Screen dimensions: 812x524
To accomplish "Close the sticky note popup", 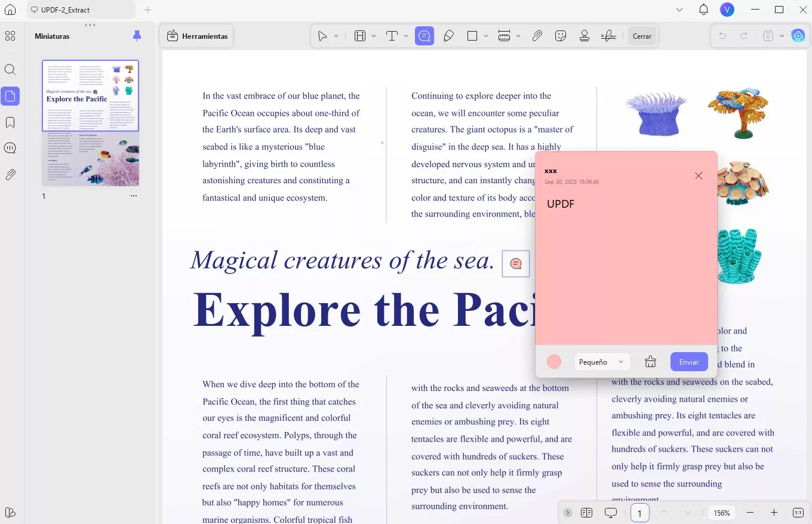I will click(699, 175).
